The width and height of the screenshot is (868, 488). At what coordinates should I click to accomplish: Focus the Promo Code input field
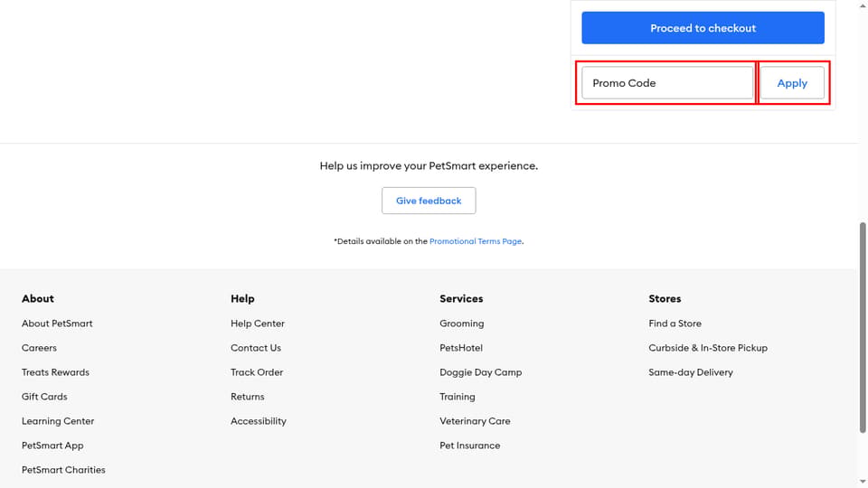(x=667, y=83)
